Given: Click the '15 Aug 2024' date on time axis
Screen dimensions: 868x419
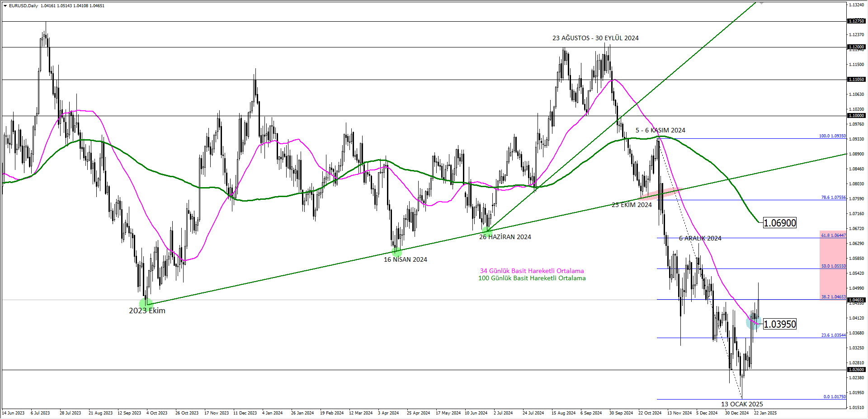Looking at the screenshot, I should tap(563, 413).
